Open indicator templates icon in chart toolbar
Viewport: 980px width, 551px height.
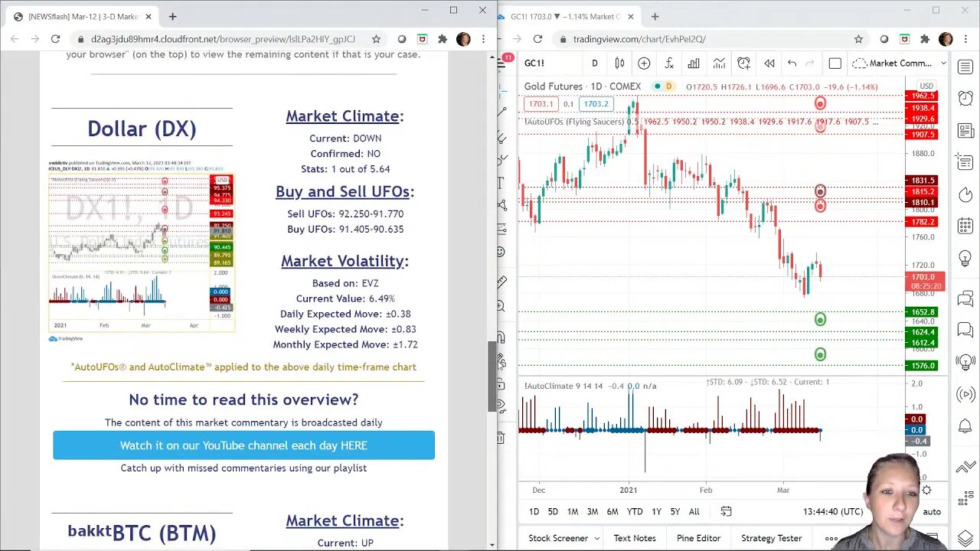click(719, 64)
